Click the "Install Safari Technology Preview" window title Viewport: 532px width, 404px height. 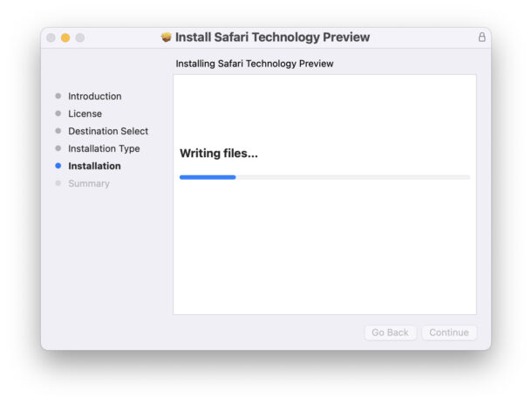(x=272, y=38)
